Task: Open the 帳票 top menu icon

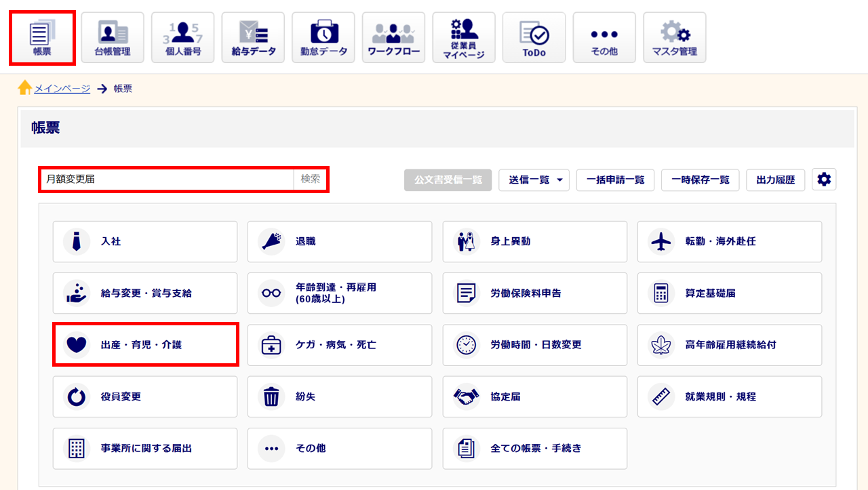Action: (42, 38)
